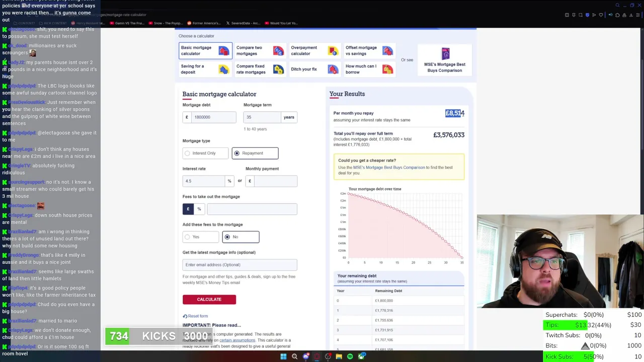
Task: Follow the MSE's Mortgage Best Buys Comparison text link
Action: pyautogui.click(x=389, y=167)
